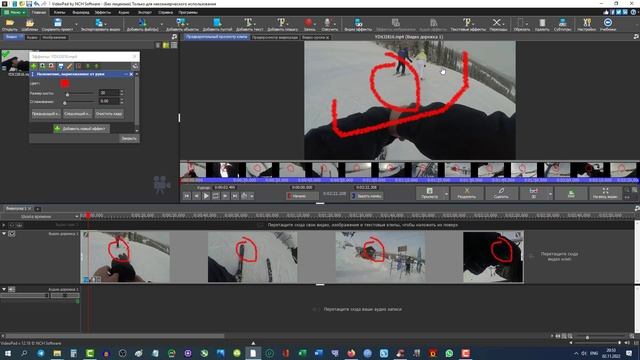This screenshot has height=360, width=640.
Task: Open the Текстовые эффекты tool
Action: [468, 24]
